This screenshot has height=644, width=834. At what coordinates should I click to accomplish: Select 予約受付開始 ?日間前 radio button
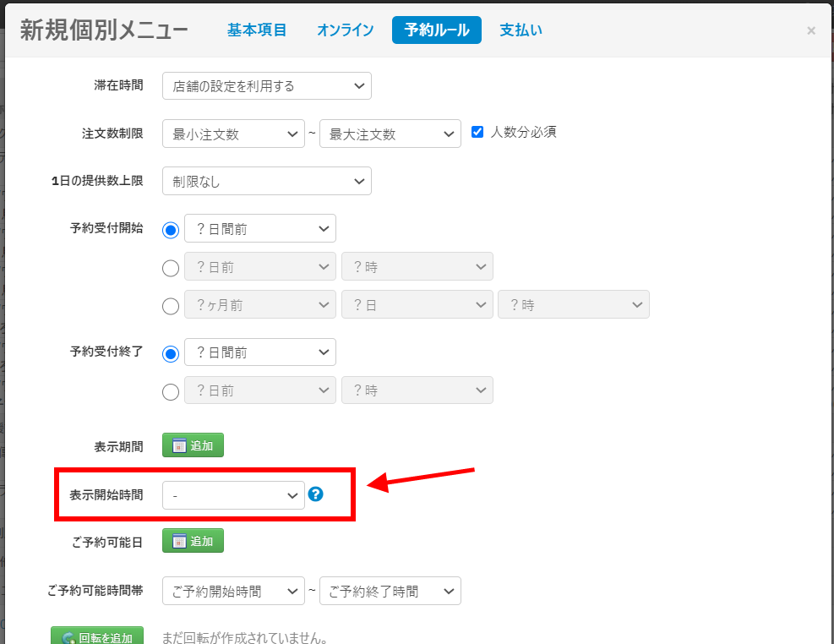point(171,230)
